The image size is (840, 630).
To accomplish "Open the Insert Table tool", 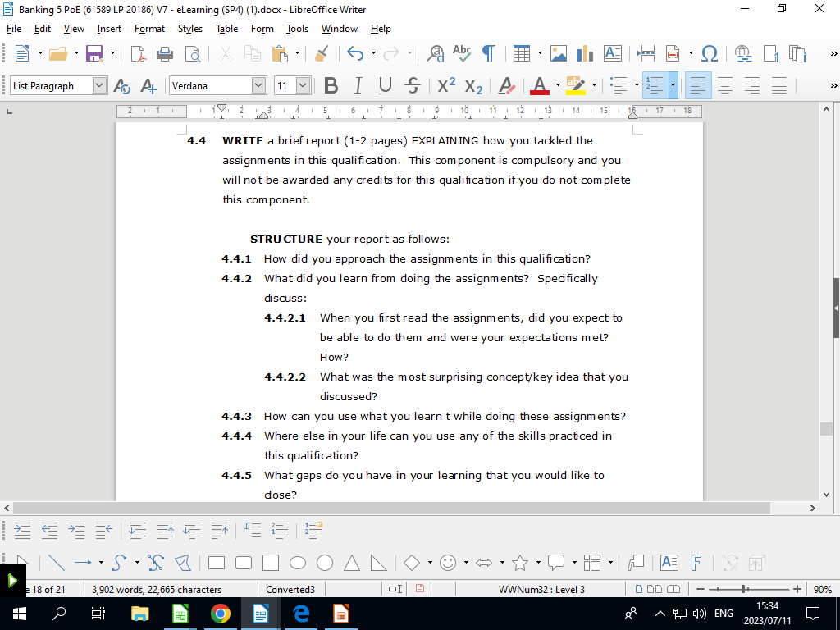I will pyautogui.click(x=523, y=53).
